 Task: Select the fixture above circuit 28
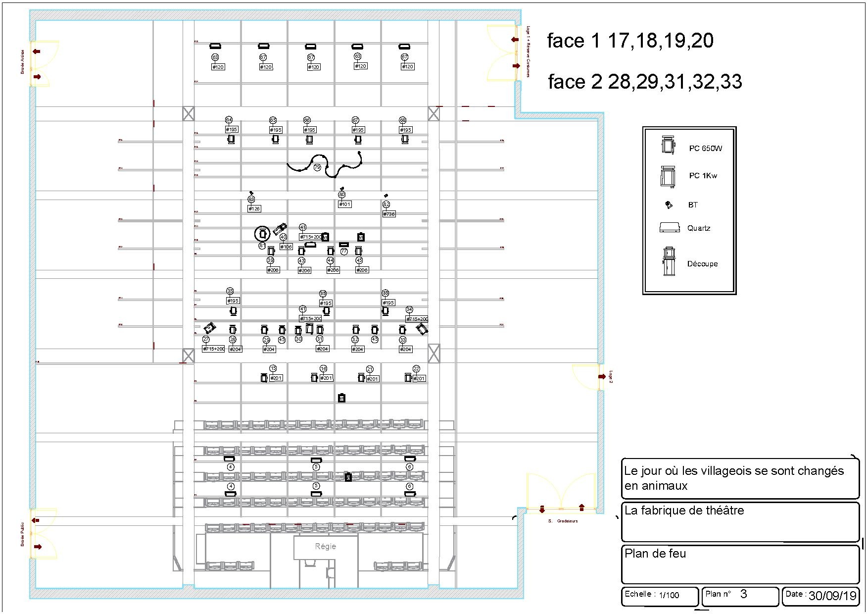click(233, 329)
